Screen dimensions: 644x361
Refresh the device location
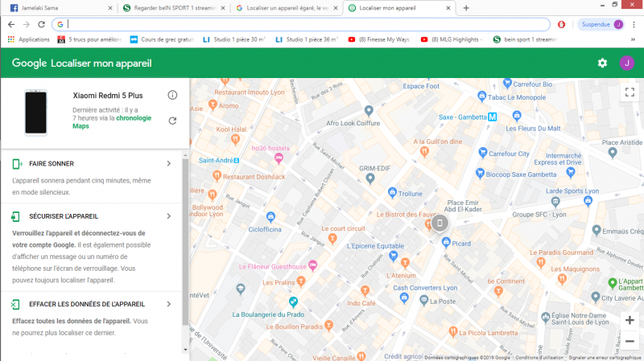[172, 121]
